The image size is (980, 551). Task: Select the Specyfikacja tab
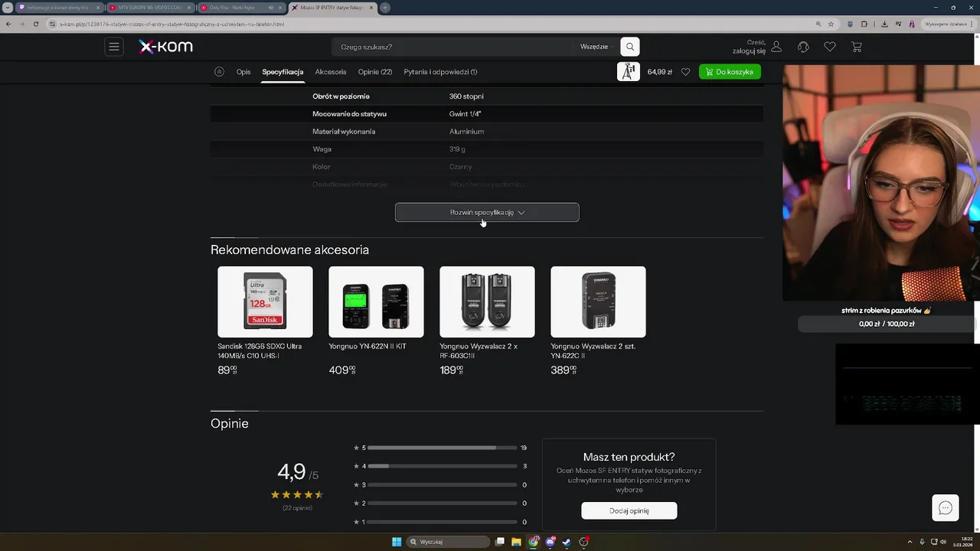[x=283, y=72]
